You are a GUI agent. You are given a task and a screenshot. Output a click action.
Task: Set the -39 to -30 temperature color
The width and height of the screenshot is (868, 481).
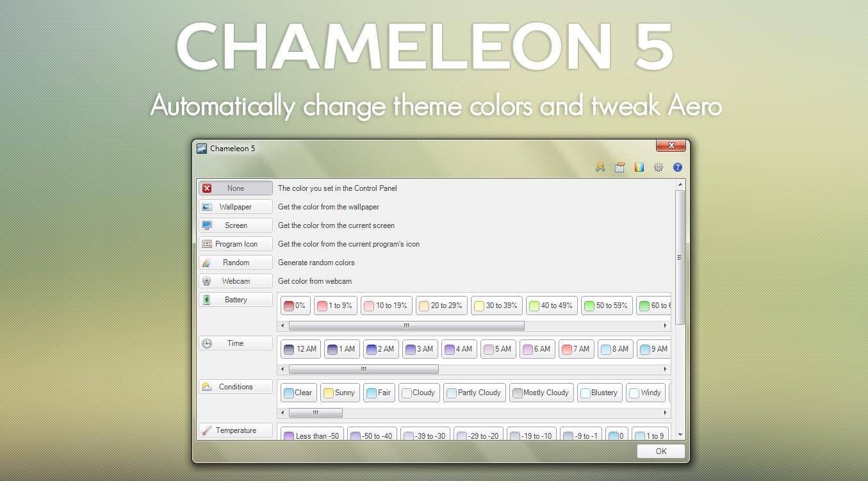pyautogui.click(x=425, y=434)
